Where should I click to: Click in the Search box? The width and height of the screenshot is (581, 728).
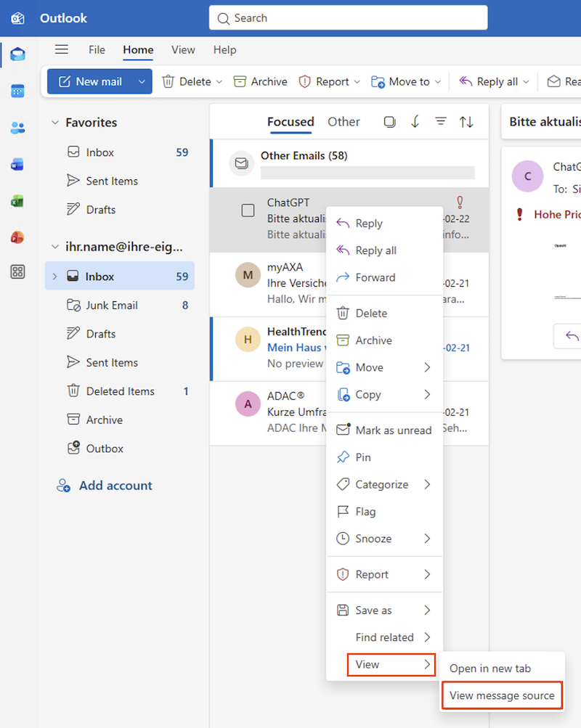(349, 18)
